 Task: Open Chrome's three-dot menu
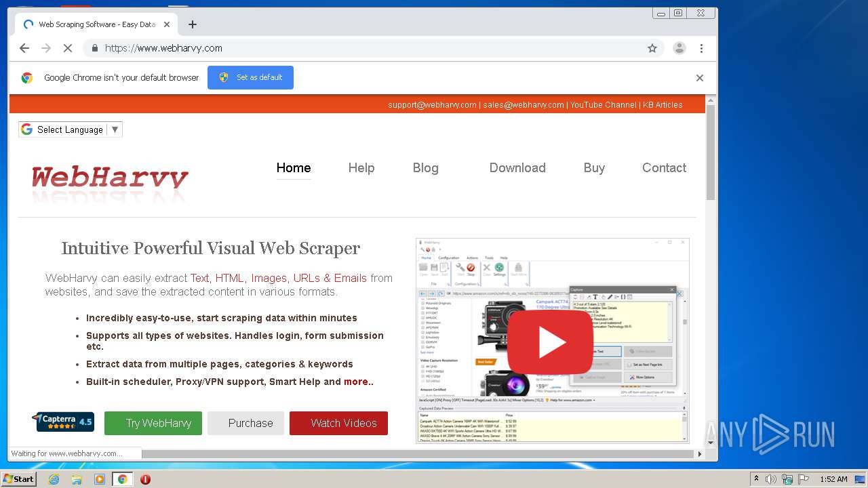pos(701,48)
